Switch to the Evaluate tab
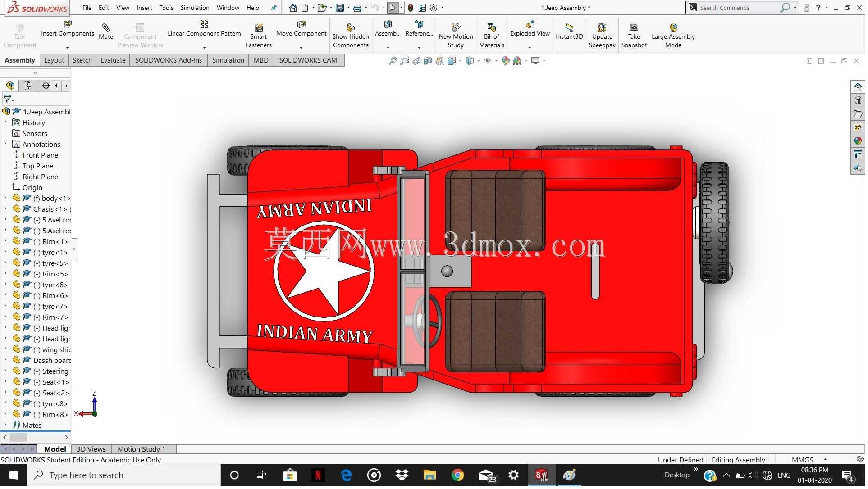Viewport: 868px width, 489px height. pos(113,60)
